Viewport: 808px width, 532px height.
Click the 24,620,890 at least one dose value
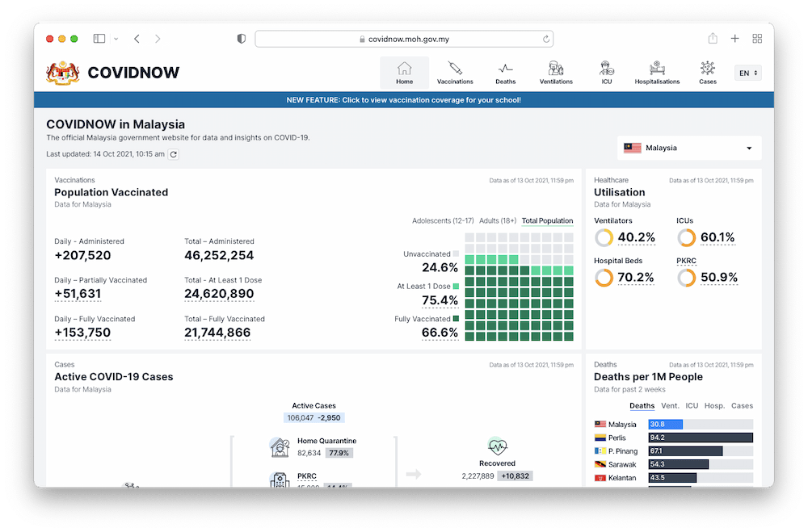(219, 294)
